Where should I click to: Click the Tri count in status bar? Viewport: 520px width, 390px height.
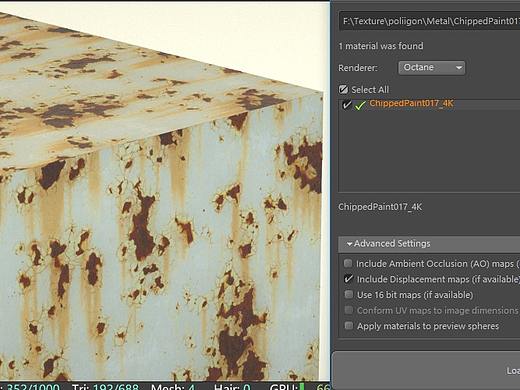pyautogui.click(x=105, y=387)
